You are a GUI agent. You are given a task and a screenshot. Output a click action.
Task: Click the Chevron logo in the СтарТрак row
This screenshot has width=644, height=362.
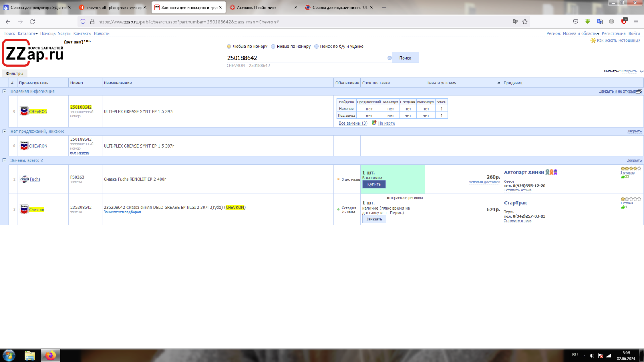coord(24,210)
